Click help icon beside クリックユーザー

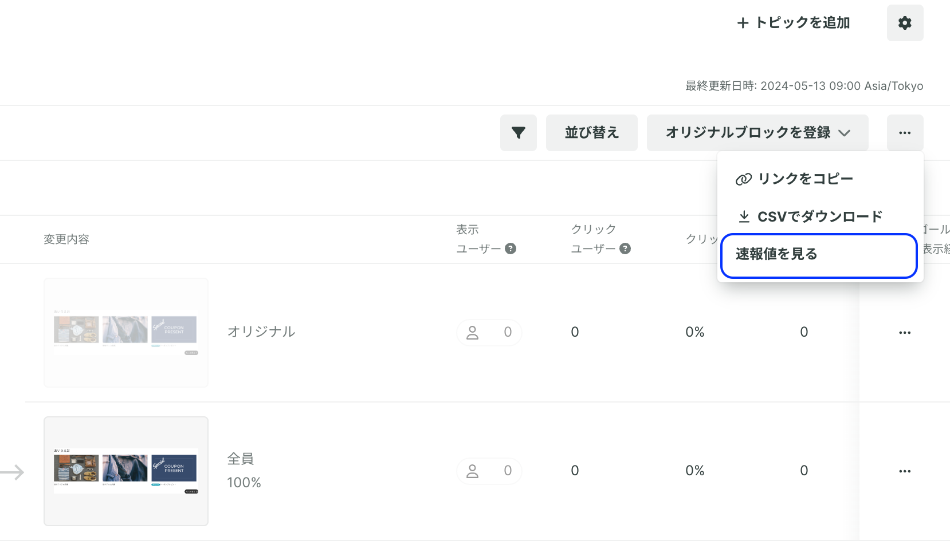(625, 249)
